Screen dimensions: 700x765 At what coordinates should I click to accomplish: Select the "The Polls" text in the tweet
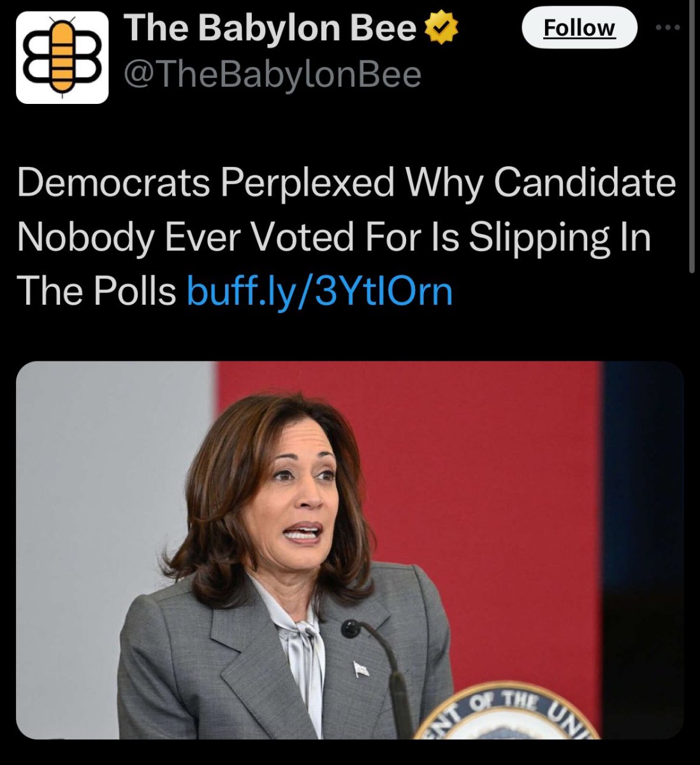[x=96, y=292]
